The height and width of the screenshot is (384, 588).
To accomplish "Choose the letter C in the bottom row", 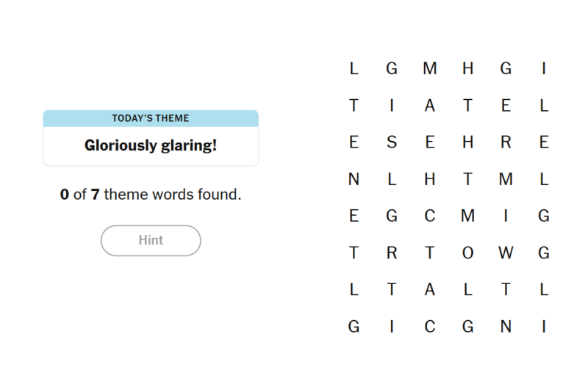I will pyautogui.click(x=430, y=327).
